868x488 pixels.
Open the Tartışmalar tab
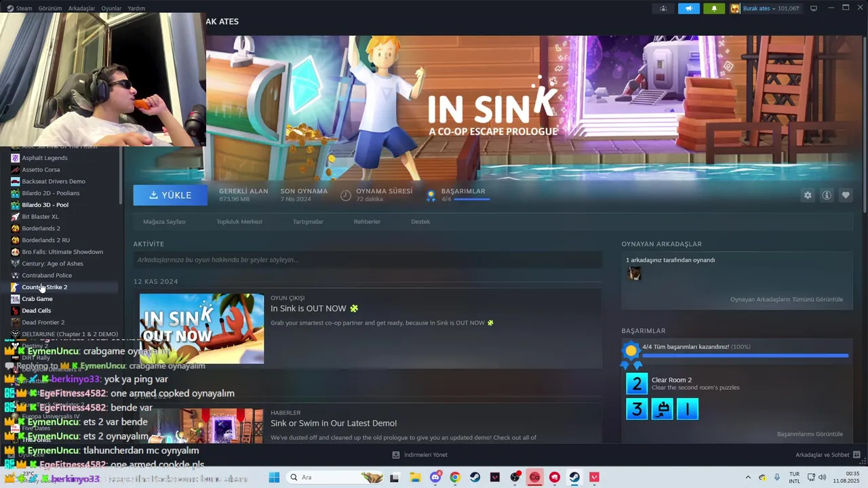[x=308, y=222]
